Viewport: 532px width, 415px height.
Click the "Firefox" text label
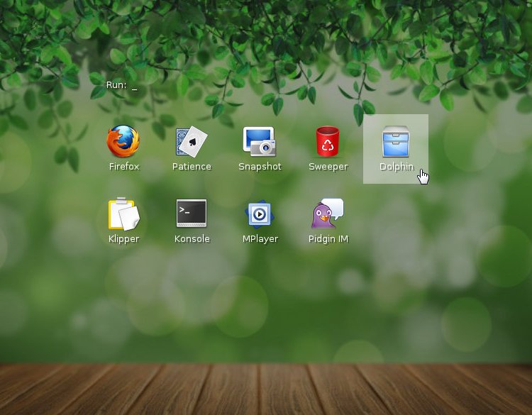(124, 166)
